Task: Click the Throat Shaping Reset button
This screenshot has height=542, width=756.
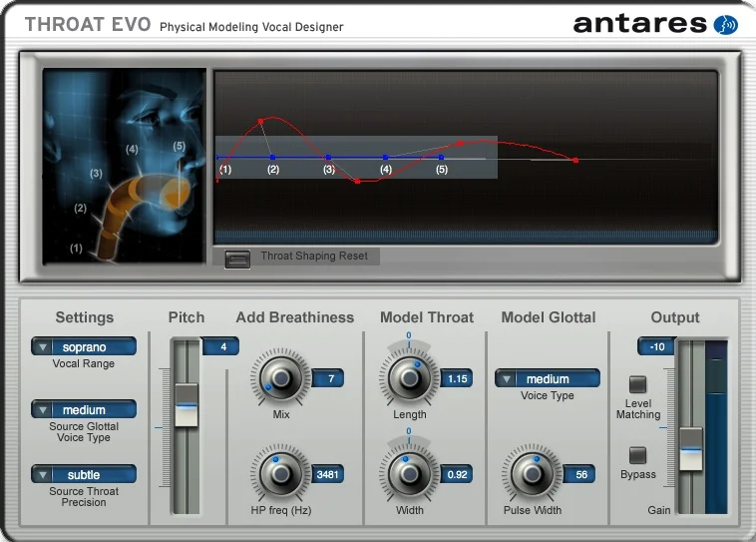Action: (237, 259)
